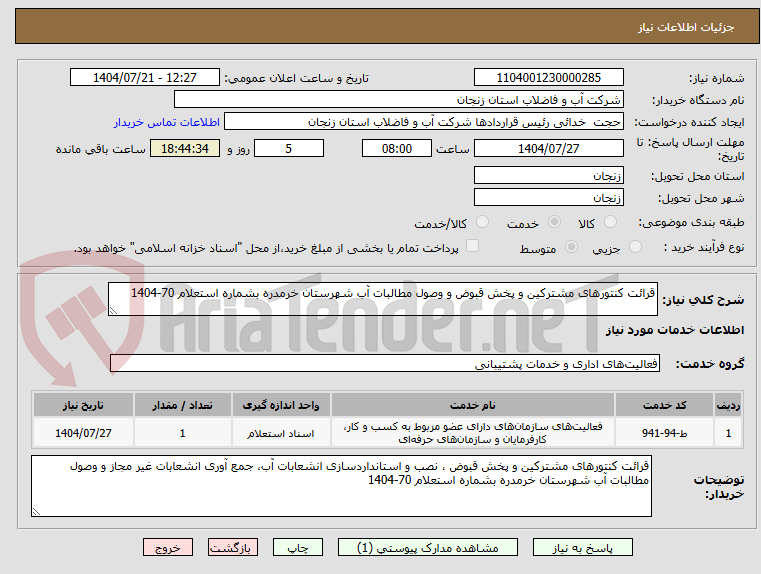Click the توضیحات خریدار text area

(x=341, y=486)
